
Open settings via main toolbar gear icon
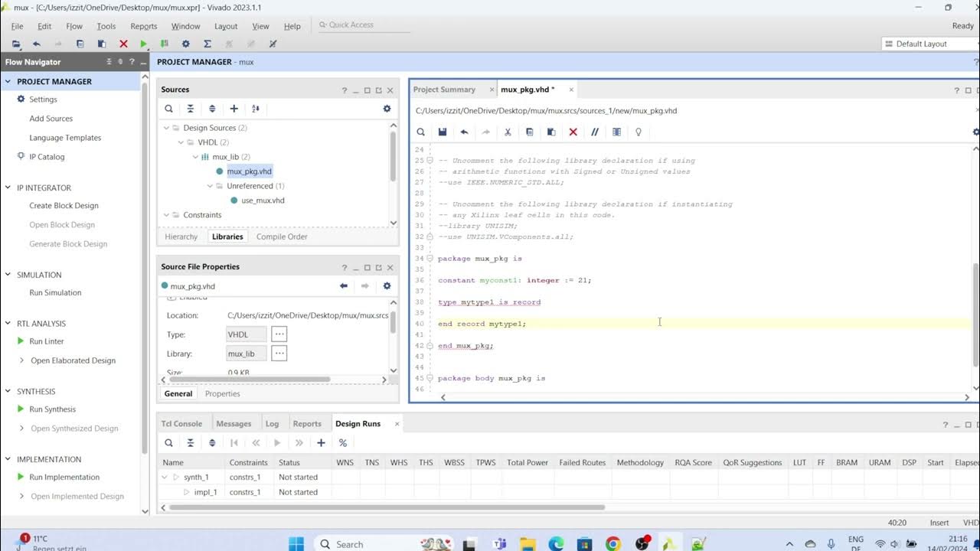[x=185, y=44]
